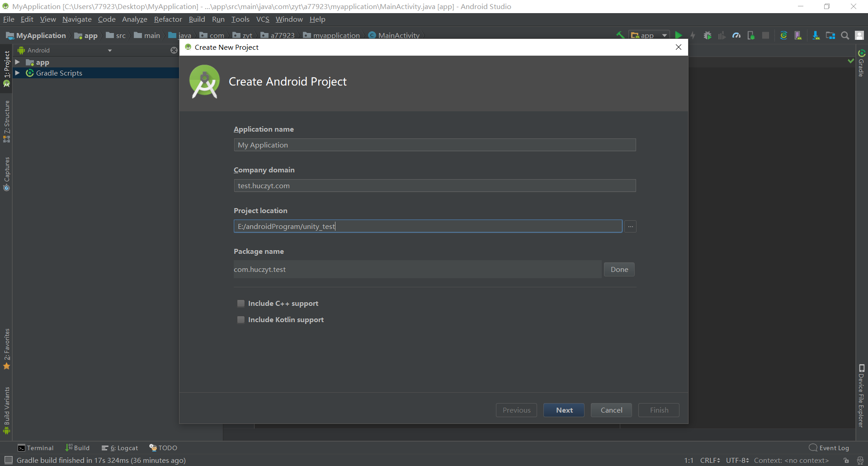
Task: Click the Cancel button in dialog
Action: pyautogui.click(x=611, y=410)
